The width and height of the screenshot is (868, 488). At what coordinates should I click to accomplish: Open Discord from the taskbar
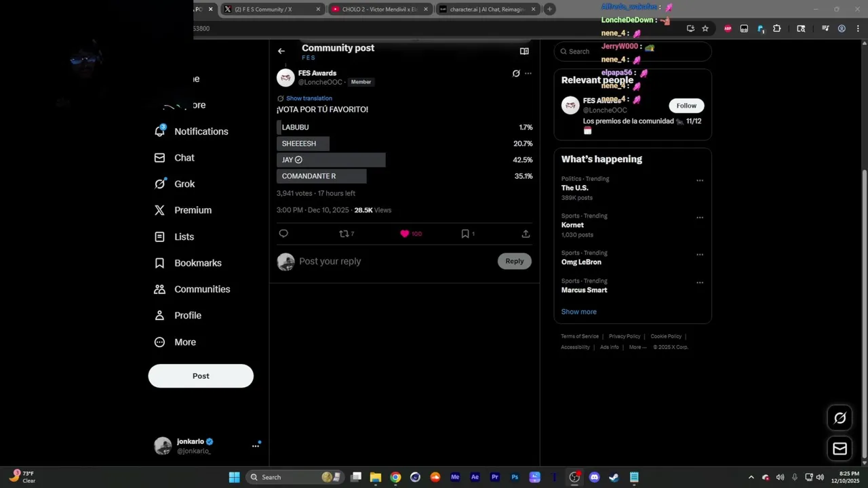coord(595,477)
